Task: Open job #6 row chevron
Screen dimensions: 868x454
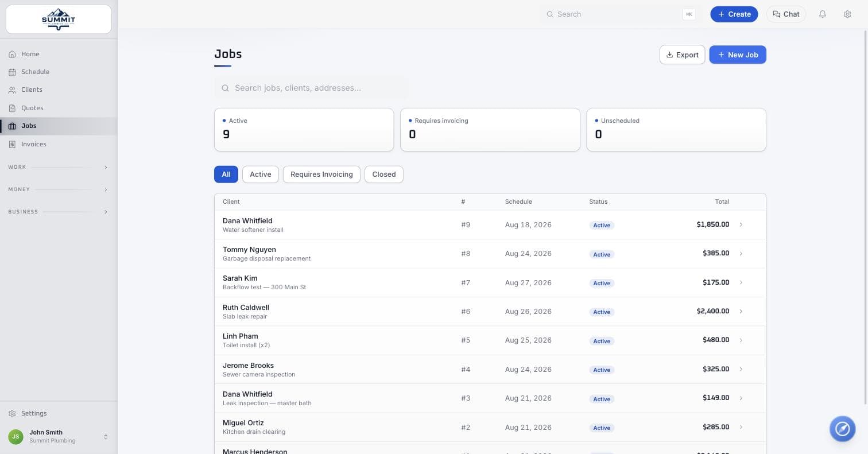Action: [x=741, y=311]
